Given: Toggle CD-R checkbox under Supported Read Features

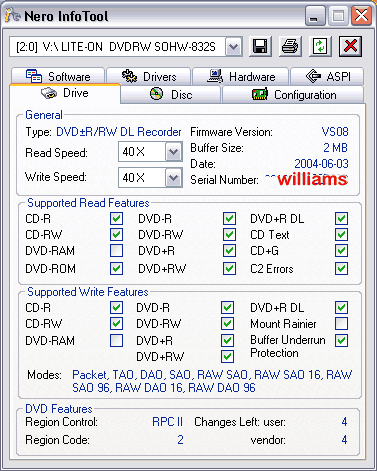Looking at the screenshot, I should tap(116, 219).
